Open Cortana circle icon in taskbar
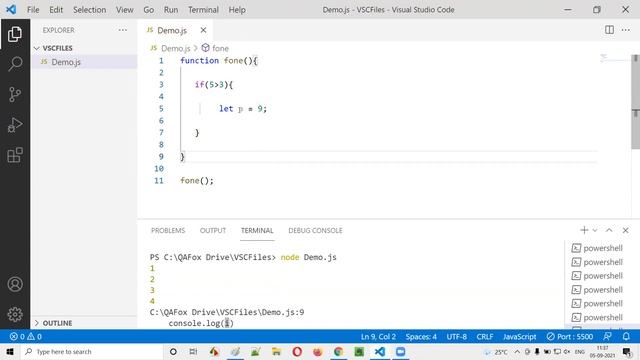 (173, 351)
